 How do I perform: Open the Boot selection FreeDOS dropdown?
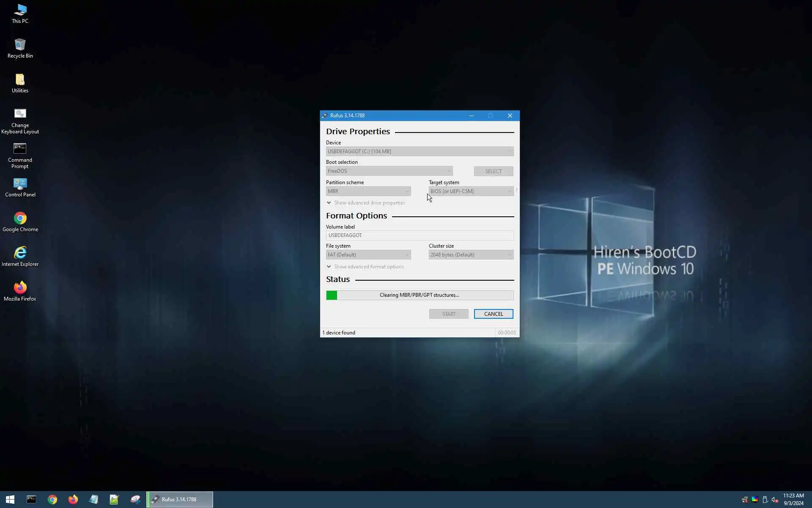[x=389, y=171]
